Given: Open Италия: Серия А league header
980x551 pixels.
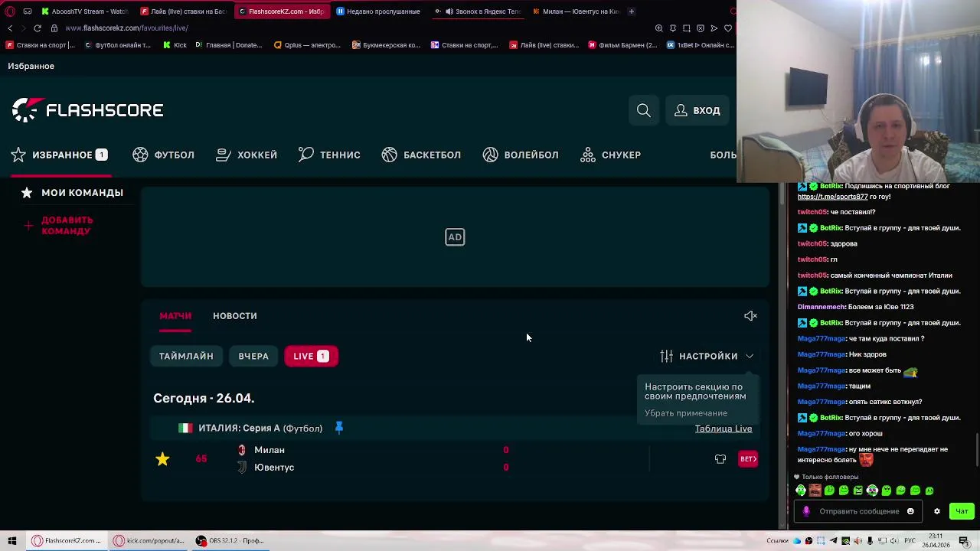Looking at the screenshot, I should [260, 428].
